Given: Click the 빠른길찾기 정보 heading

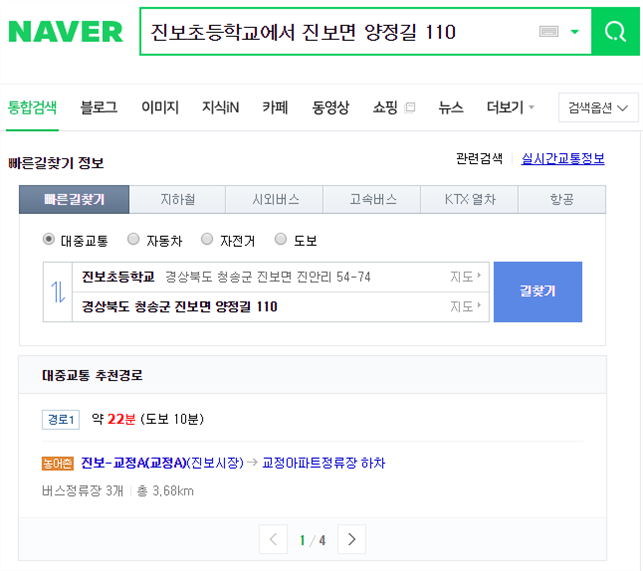Looking at the screenshot, I should [56, 163].
